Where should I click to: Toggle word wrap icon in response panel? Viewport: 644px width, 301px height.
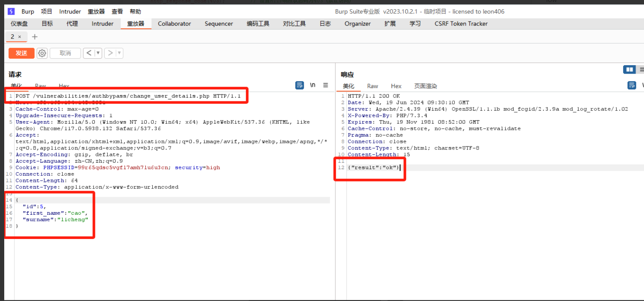point(632,85)
